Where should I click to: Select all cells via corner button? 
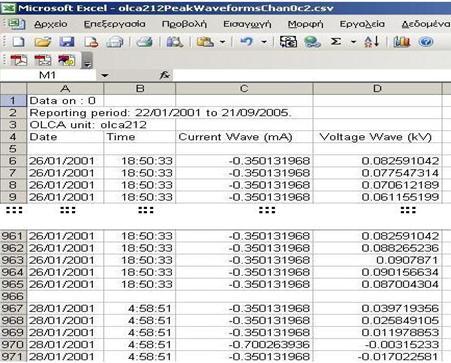pos(13,89)
